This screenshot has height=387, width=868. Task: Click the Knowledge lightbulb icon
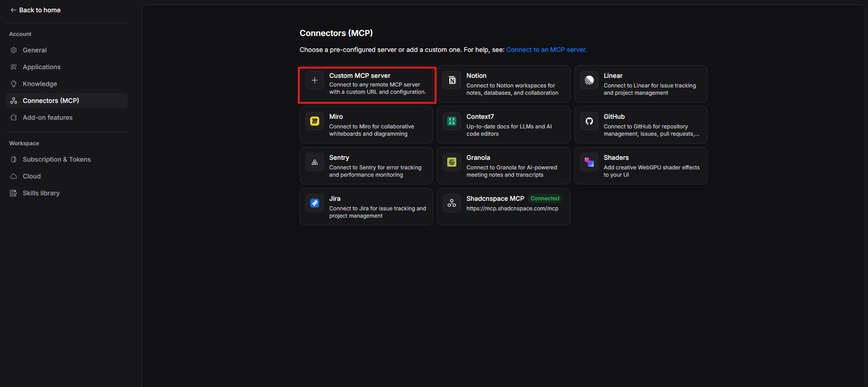click(14, 84)
